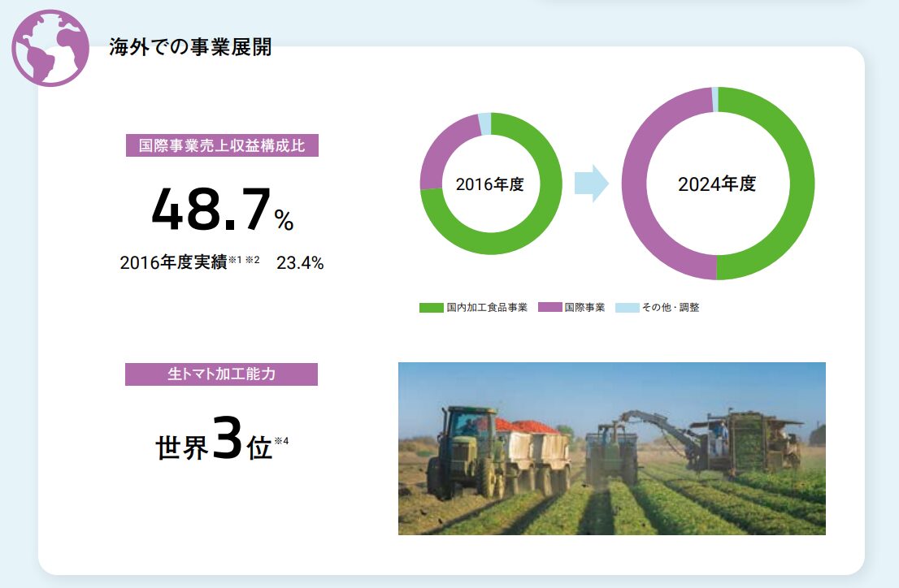
Task: Click the 2016年度実績 text
Action: pyautogui.click(x=173, y=262)
